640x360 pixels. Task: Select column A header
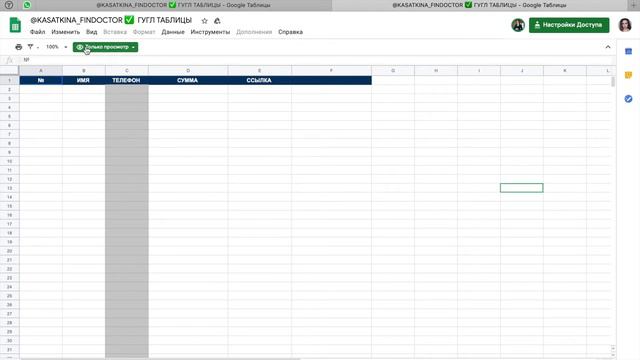click(41, 71)
